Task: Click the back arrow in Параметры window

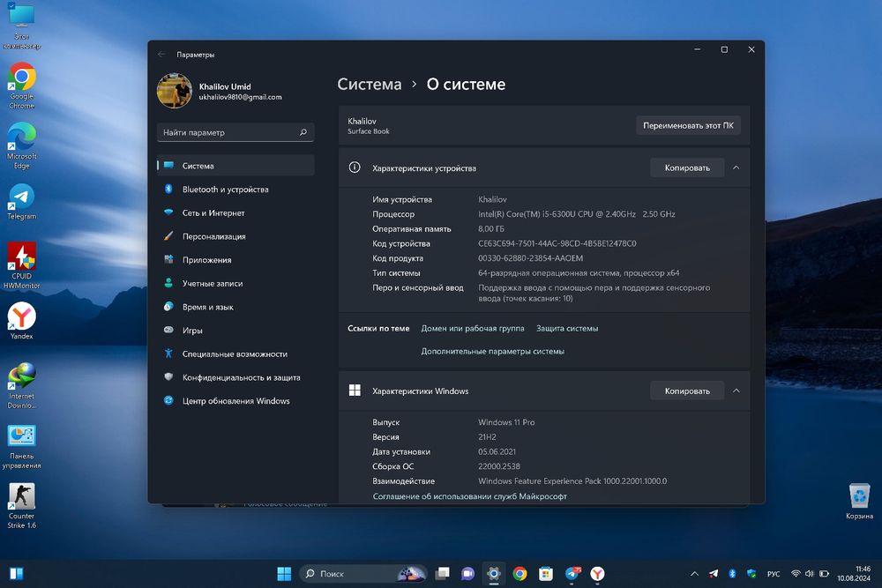Action: coord(162,55)
